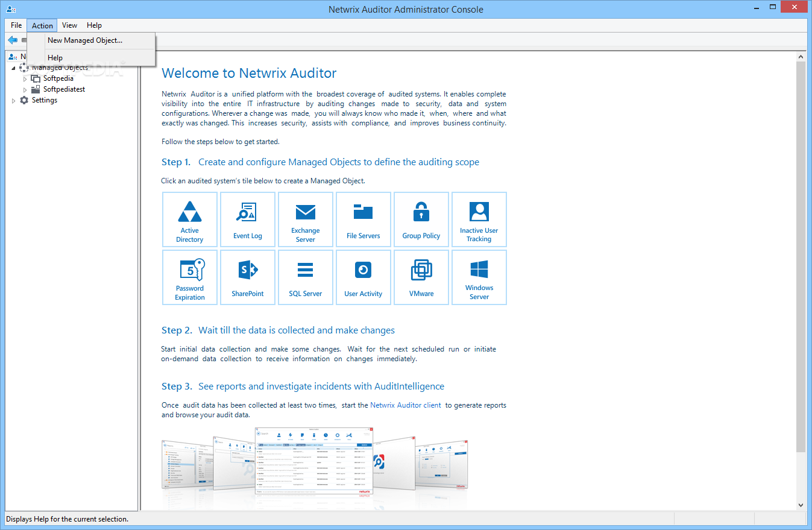Select Softpediatest in the tree
Screen dimensions: 812x530
click(64, 89)
